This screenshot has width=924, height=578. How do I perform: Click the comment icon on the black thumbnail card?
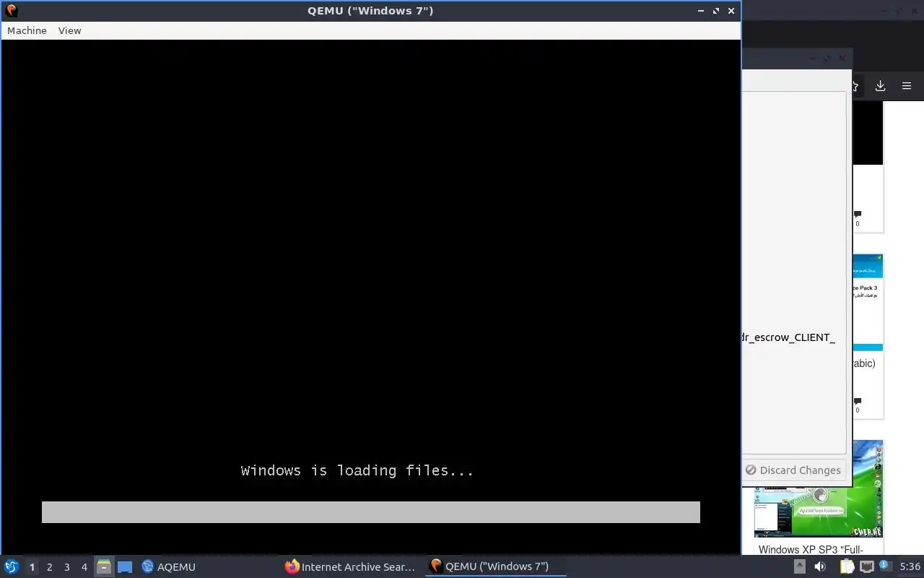[x=858, y=214]
